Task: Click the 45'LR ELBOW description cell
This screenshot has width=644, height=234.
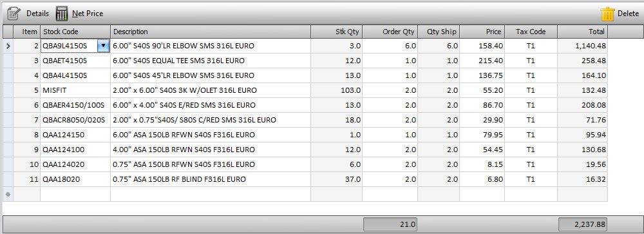Action: tap(211, 75)
